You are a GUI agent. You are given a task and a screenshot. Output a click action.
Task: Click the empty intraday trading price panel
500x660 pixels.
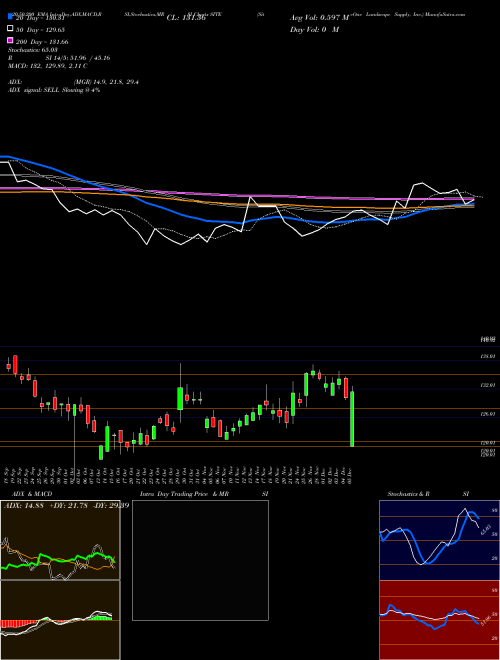coord(200,560)
